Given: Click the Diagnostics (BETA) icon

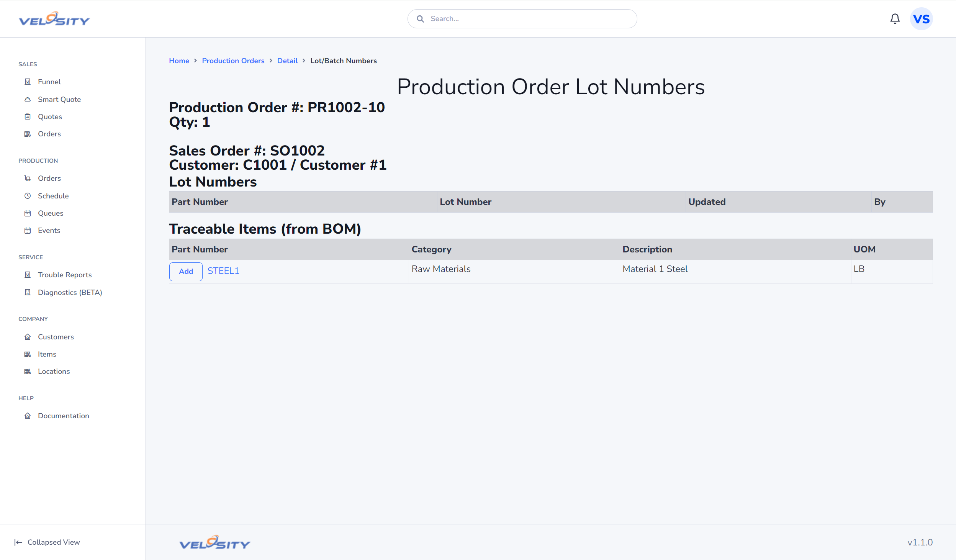Looking at the screenshot, I should [x=28, y=292].
